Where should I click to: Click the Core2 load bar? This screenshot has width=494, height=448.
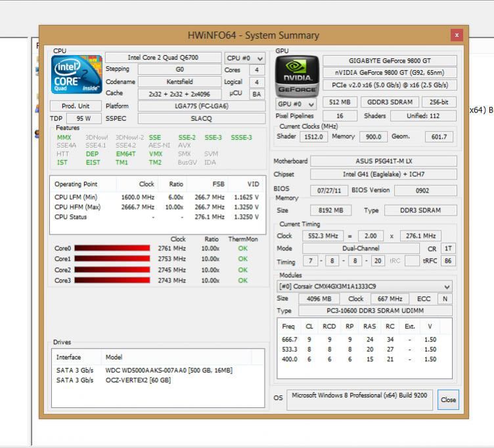[112, 270]
